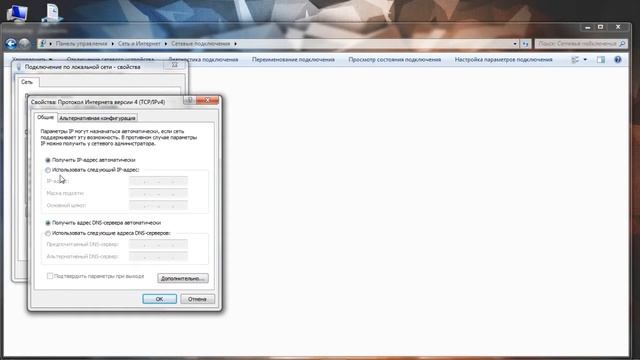Select 'Использовать следующие адреса DNS-серверов' radio
The image size is (640, 360).
48,233
